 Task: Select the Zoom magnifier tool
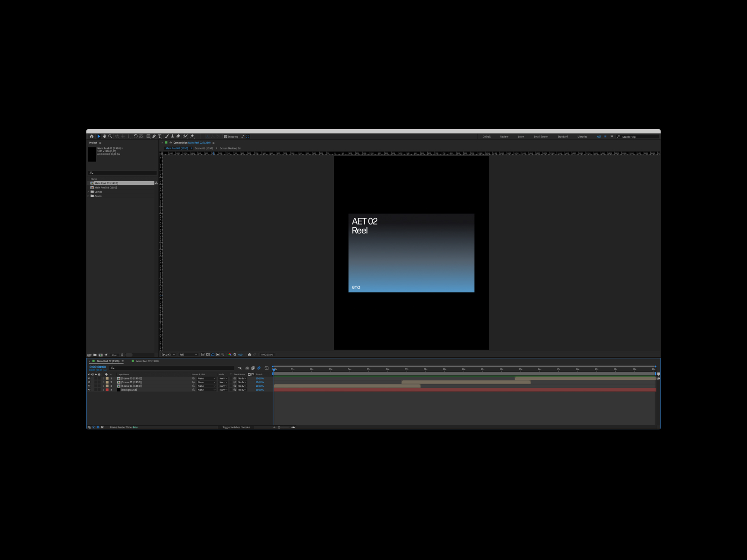(x=110, y=136)
